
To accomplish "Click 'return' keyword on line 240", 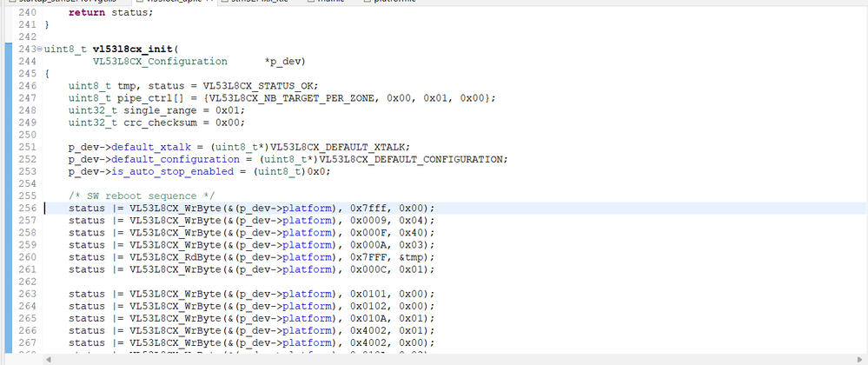I will point(87,12).
